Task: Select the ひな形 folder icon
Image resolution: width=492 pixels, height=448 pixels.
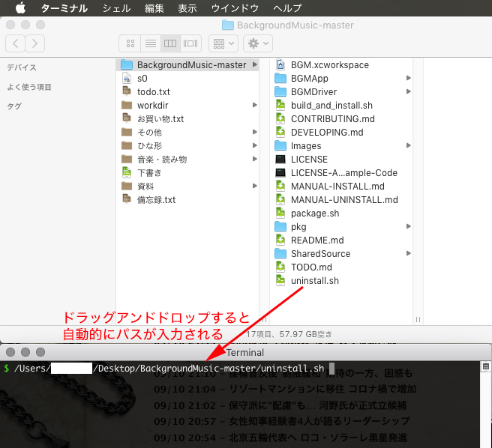Action: [127, 145]
